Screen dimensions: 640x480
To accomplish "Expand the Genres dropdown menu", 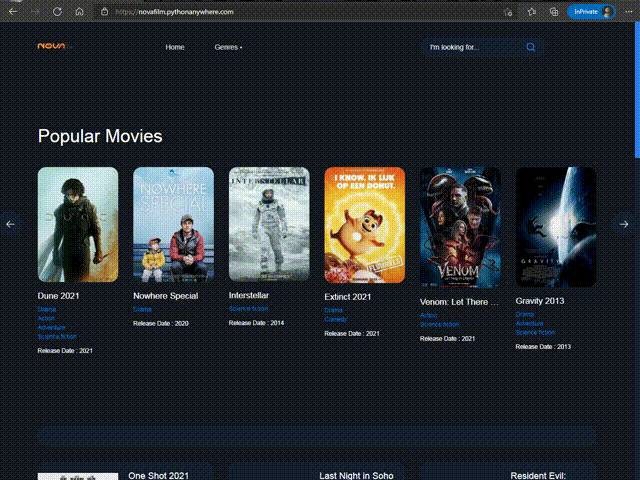I will click(x=228, y=47).
